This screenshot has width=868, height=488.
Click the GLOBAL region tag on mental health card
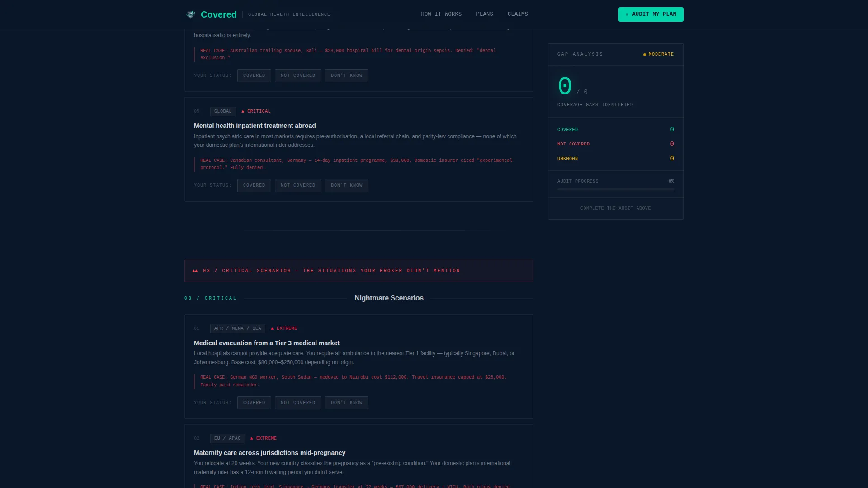pos(223,111)
